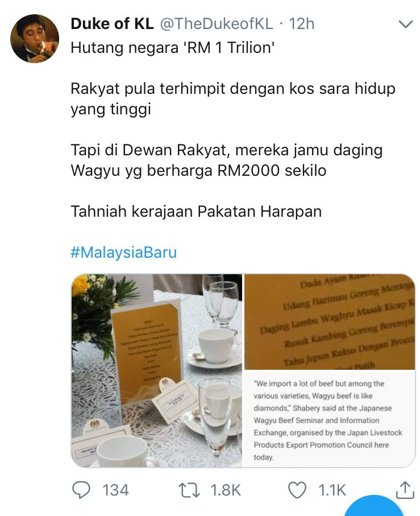Screen dimensions: 420x516
Task: View the 134 replies count
Action: pyautogui.click(x=115, y=490)
